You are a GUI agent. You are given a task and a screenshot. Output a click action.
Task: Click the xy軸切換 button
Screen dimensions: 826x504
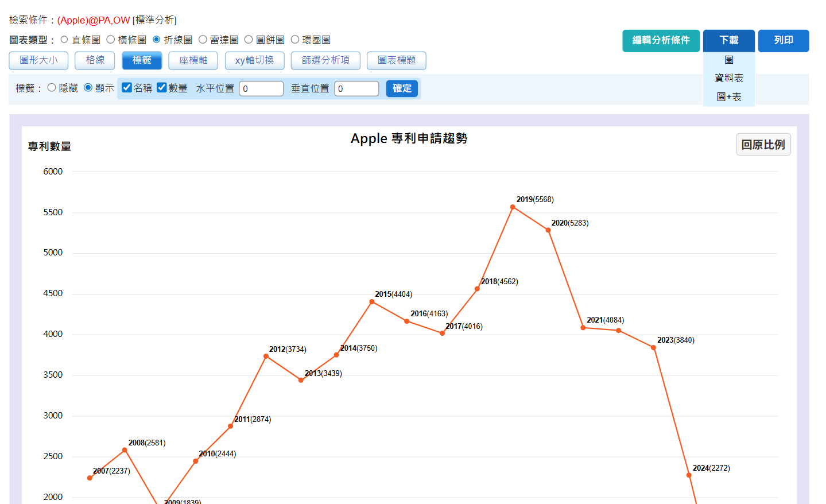254,60
